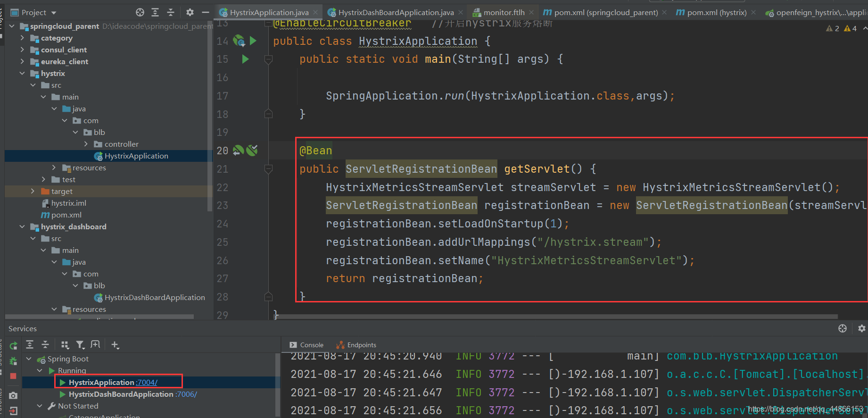Click the warnings indicator showing 2 and 4
This screenshot has height=418, width=868.
[842, 28]
